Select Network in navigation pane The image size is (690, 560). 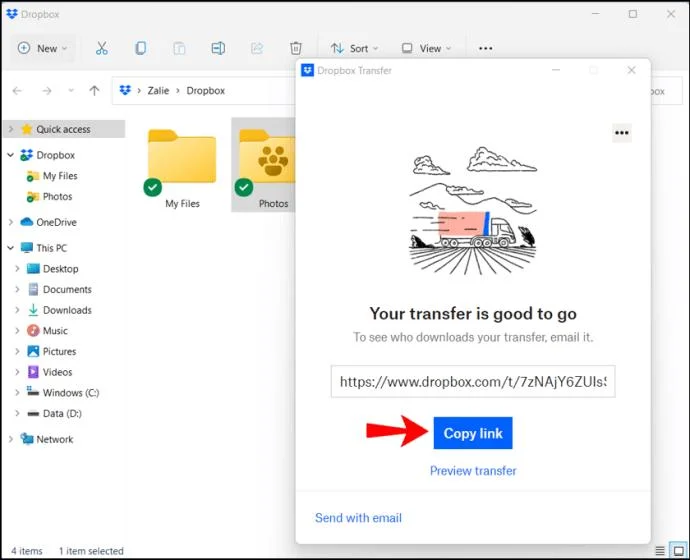tap(55, 439)
